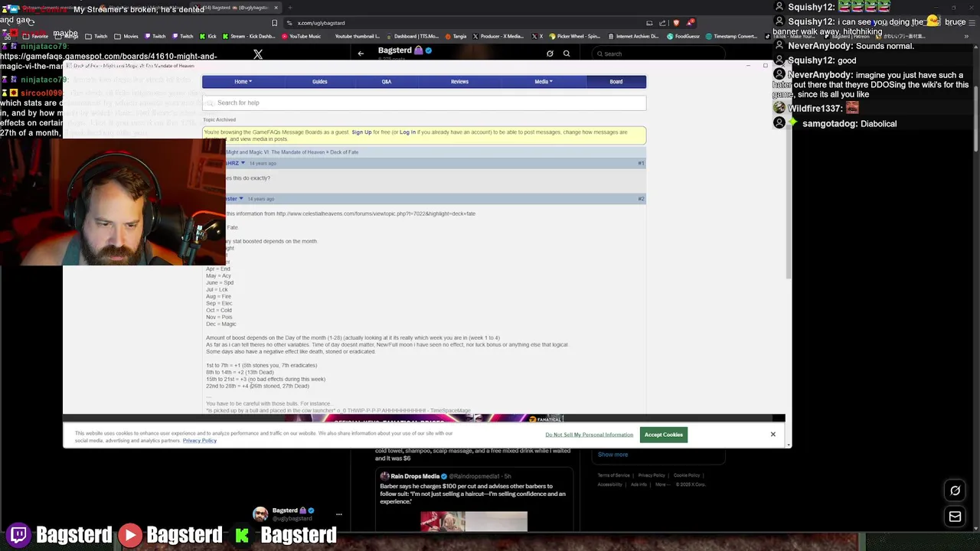Click the search magnifier on X profile header
Image resolution: width=980 pixels, height=551 pixels.
567,54
